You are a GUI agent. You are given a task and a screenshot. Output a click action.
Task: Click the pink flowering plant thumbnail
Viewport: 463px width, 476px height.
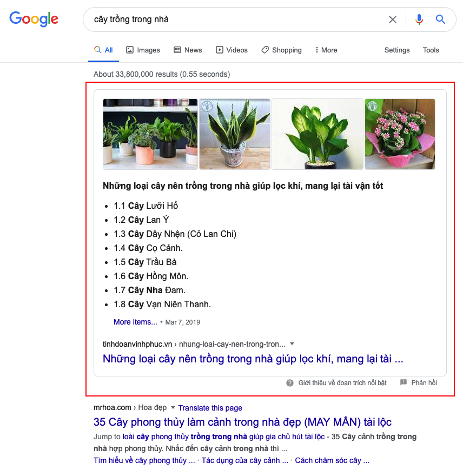[x=400, y=134]
